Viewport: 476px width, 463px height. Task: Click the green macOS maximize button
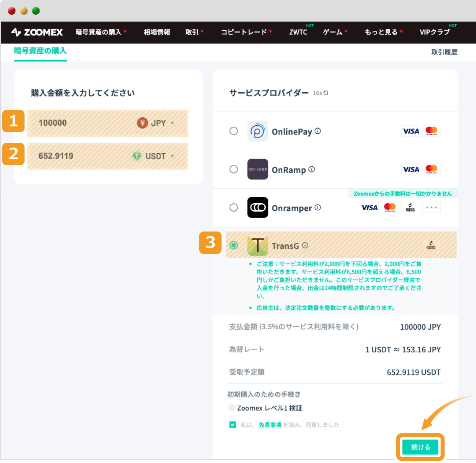pyautogui.click(x=36, y=11)
